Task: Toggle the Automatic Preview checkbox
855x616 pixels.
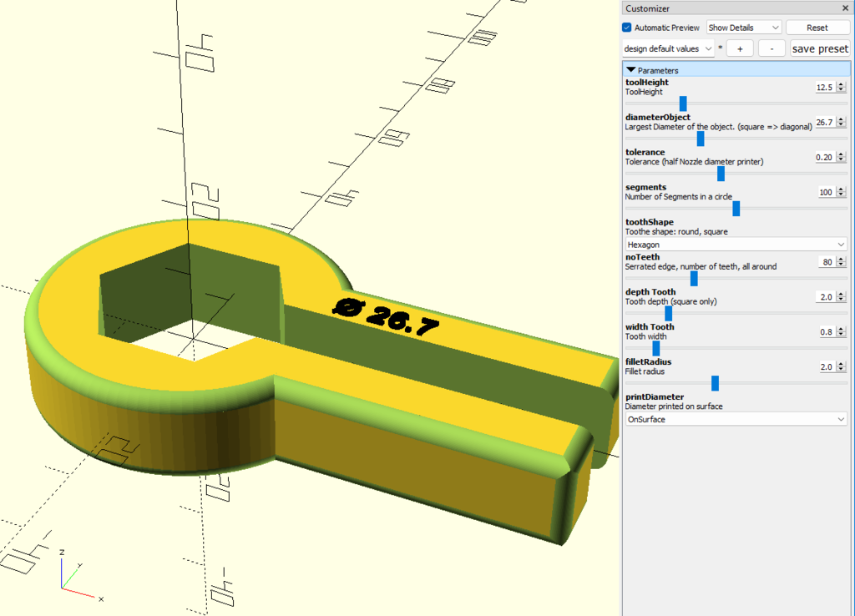Action: [627, 28]
